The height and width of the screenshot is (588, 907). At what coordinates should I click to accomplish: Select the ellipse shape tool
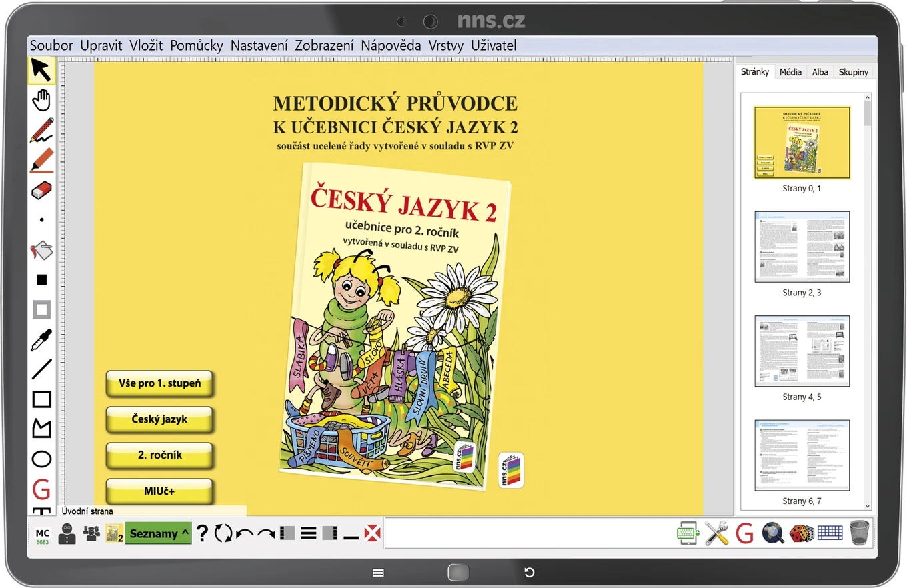tap(41, 459)
